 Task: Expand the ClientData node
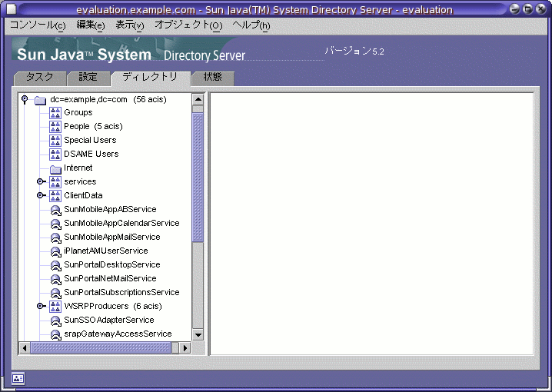(42, 195)
